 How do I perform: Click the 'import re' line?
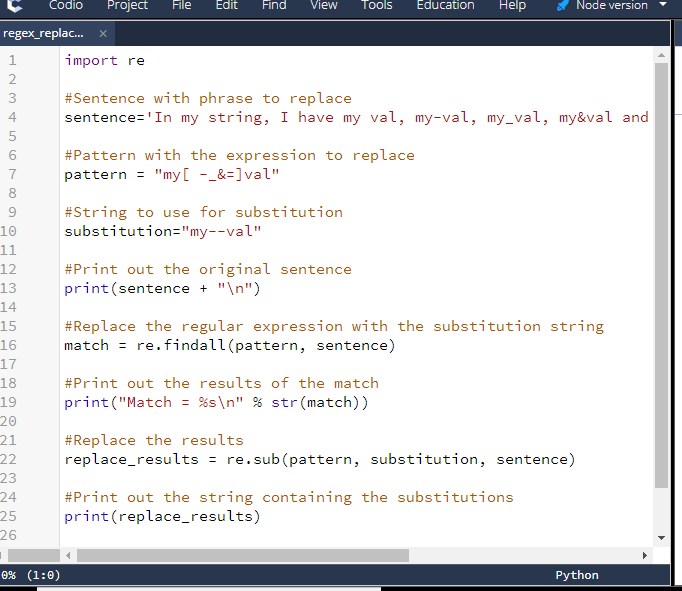(x=104, y=60)
